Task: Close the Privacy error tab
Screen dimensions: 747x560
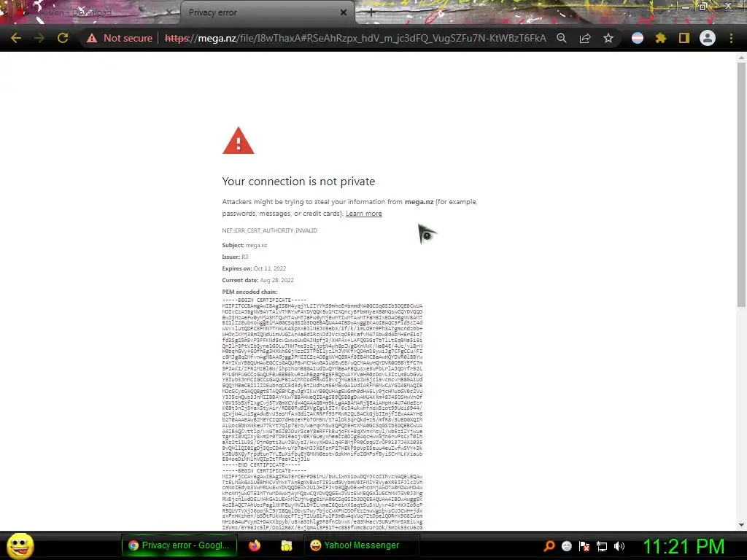Action: click(344, 12)
